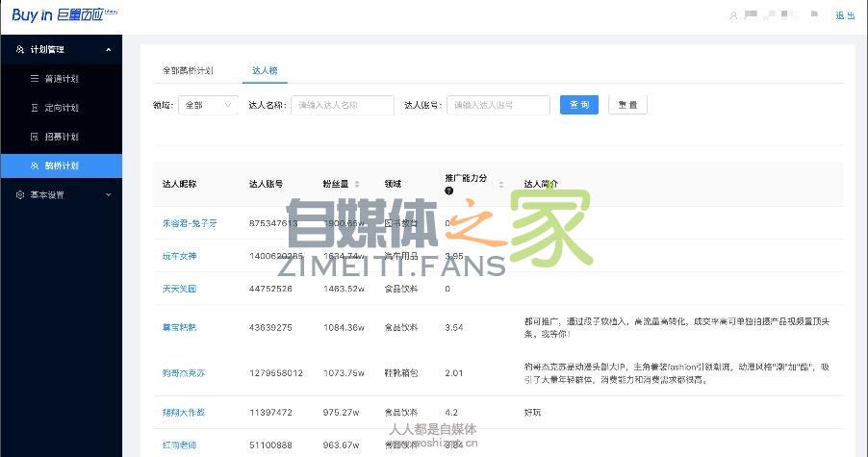Image resolution: width=868 pixels, height=457 pixels.
Task: Open talent 翔翔大作战 link
Action: click(183, 413)
